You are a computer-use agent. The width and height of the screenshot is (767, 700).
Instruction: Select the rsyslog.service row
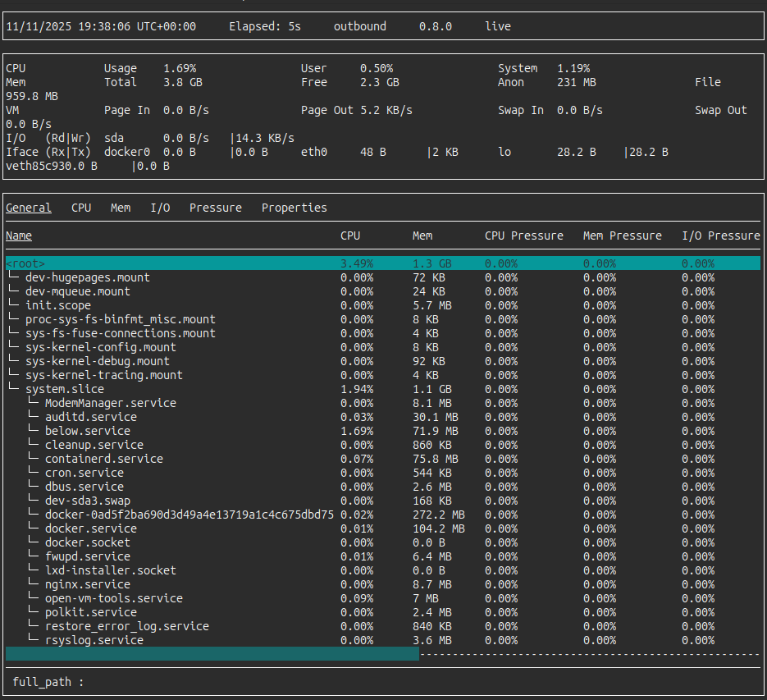[x=94, y=640]
